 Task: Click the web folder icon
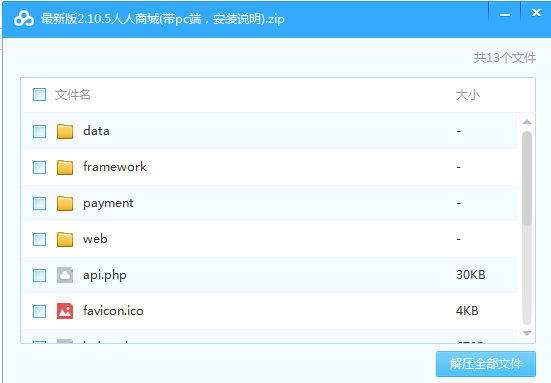65,239
